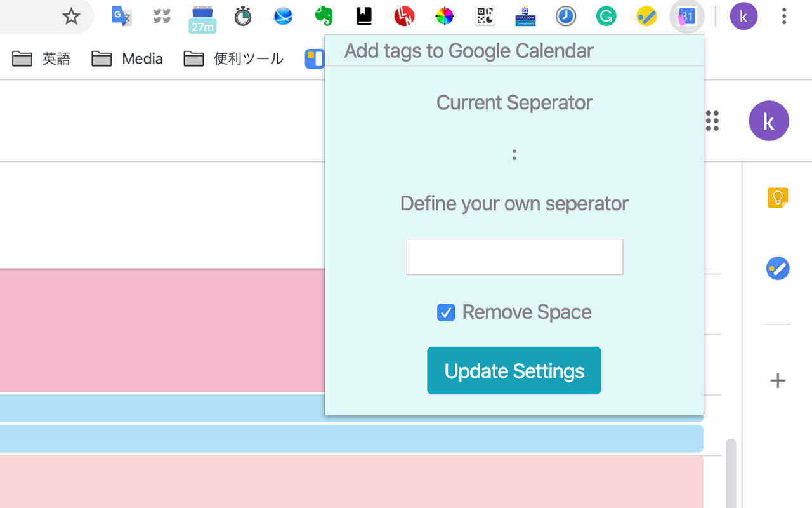Close the calendar tags extension popup icon

pyautogui.click(x=687, y=17)
